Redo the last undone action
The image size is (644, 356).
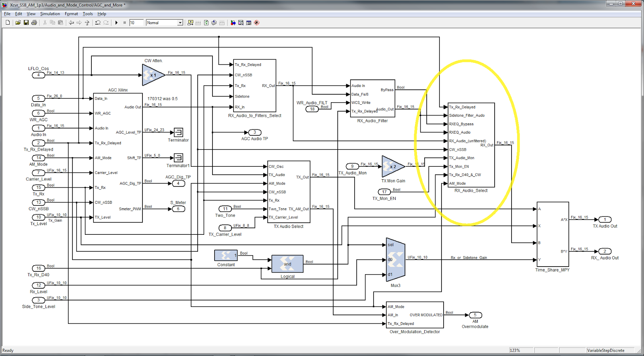(x=106, y=23)
